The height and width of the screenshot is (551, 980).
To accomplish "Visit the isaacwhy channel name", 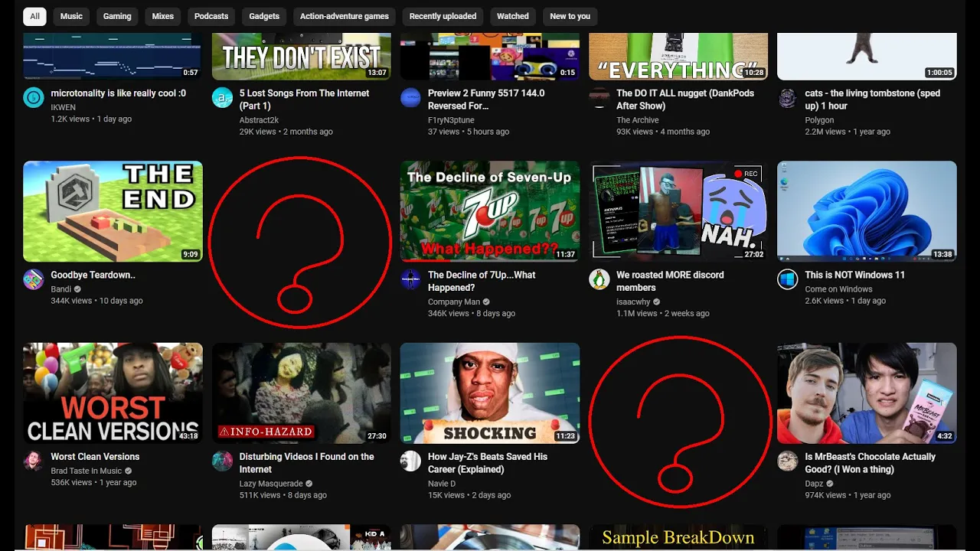I will click(x=633, y=302).
